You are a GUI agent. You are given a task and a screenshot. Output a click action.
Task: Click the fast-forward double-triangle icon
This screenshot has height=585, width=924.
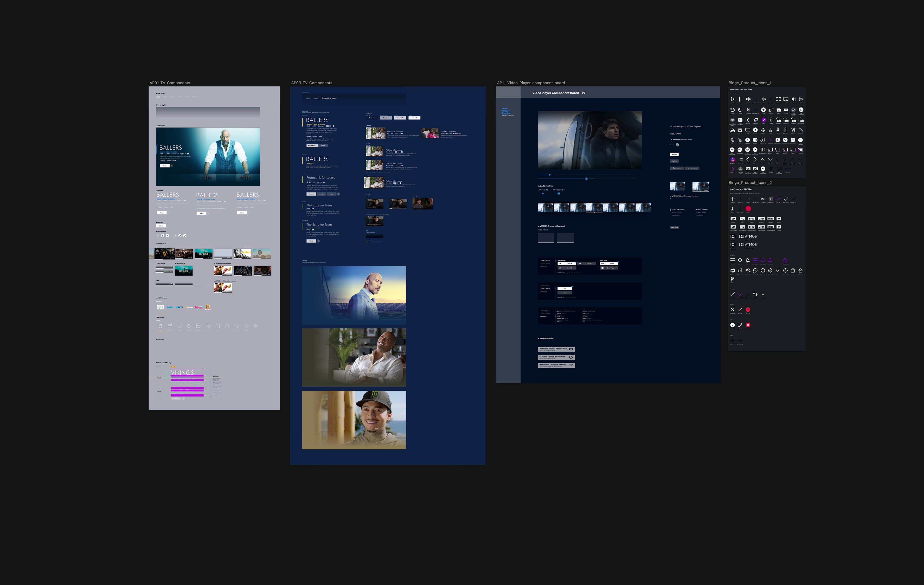click(x=801, y=99)
